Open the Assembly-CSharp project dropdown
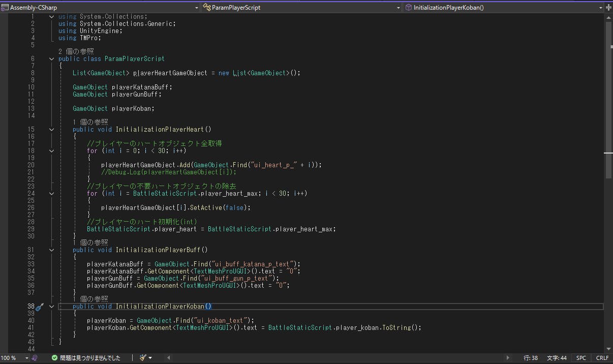The width and height of the screenshot is (613, 364). [197, 8]
